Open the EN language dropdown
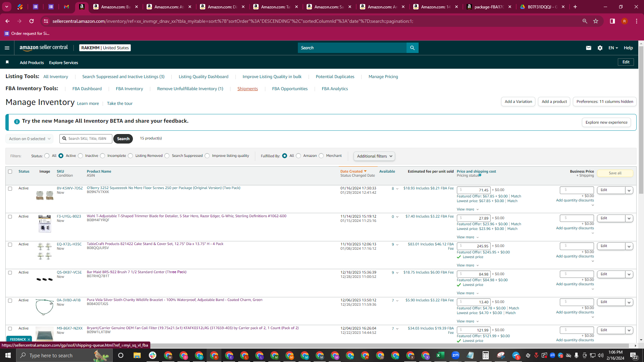This screenshot has height=362, width=644. point(613,48)
